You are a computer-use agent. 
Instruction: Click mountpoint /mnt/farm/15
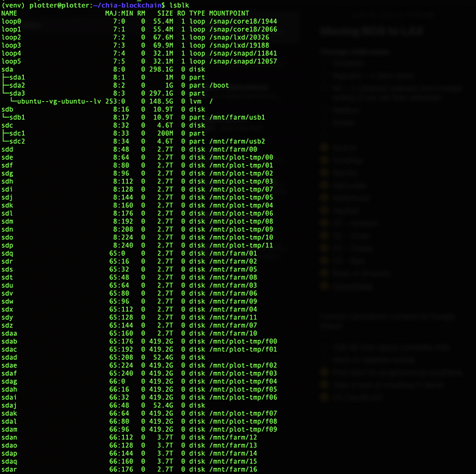(233, 461)
